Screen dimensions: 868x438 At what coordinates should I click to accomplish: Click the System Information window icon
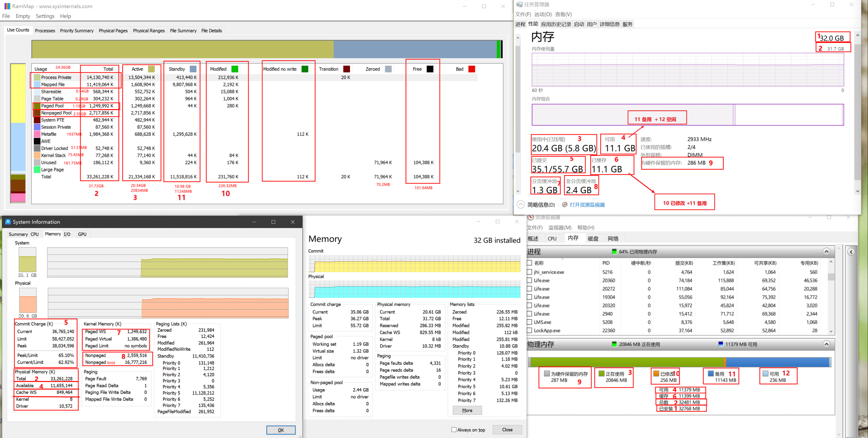point(8,222)
